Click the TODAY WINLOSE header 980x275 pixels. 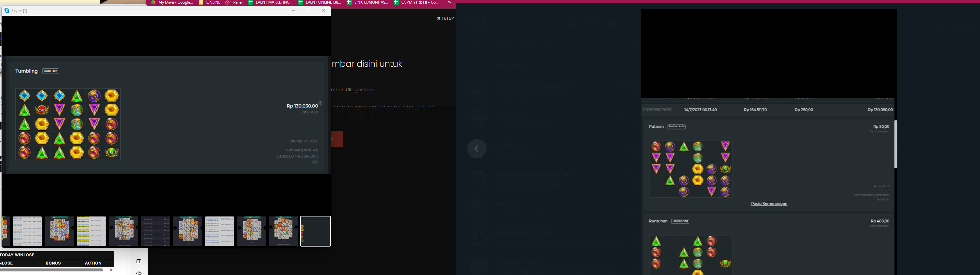click(18, 255)
